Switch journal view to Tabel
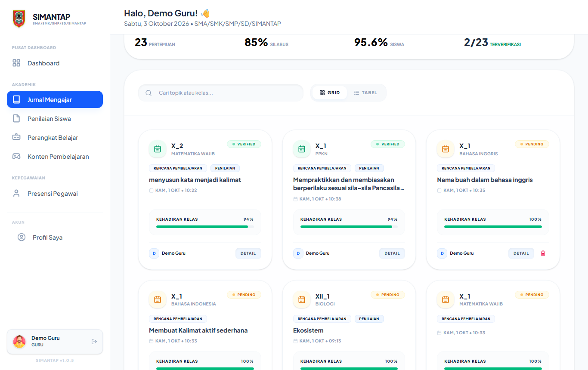 pos(365,93)
